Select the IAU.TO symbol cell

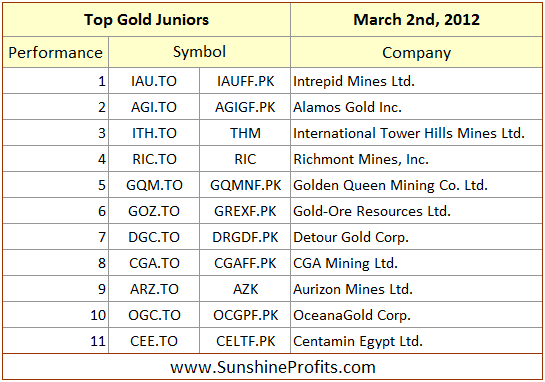pyautogui.click(x=154, y=81)
